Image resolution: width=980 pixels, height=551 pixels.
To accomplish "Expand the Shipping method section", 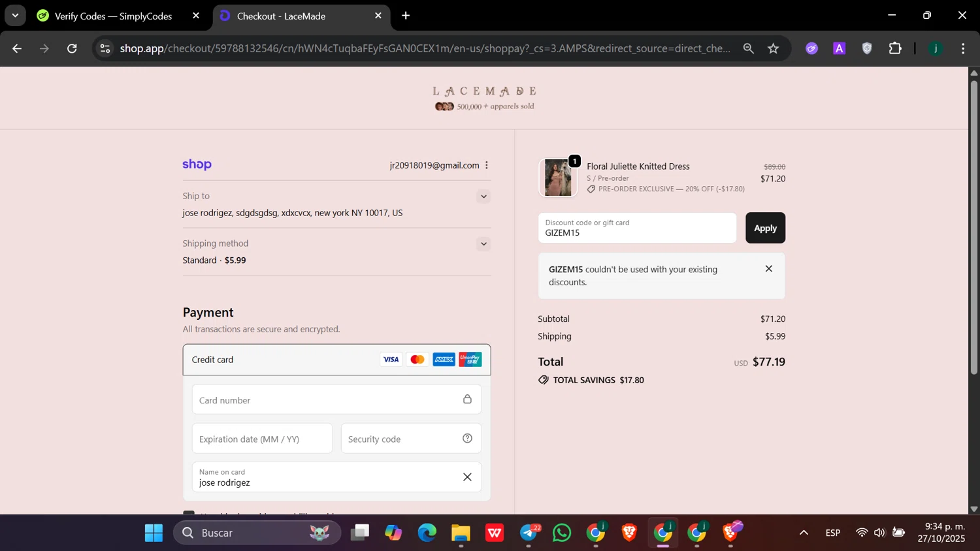I will (483, 244).
